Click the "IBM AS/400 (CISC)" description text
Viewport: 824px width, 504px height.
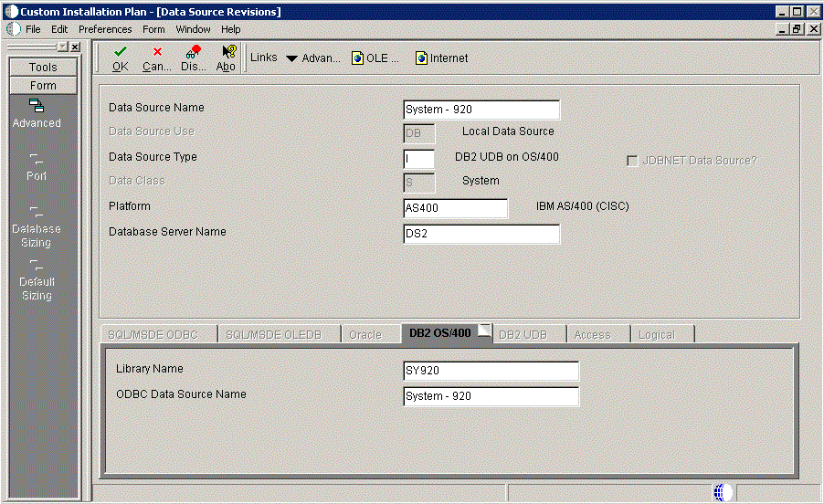pyautogui.click(x=582, y=206)
